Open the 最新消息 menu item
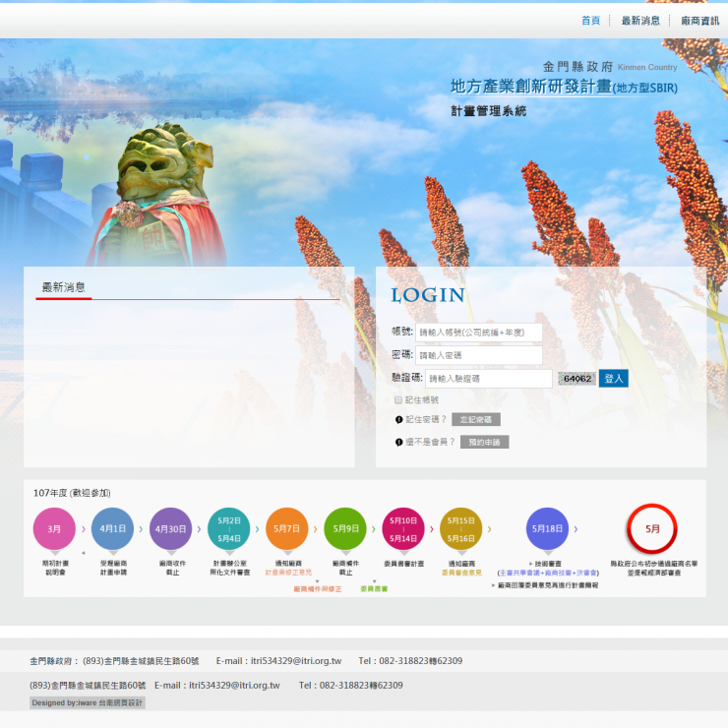728x728 pixels. (640, 21)
